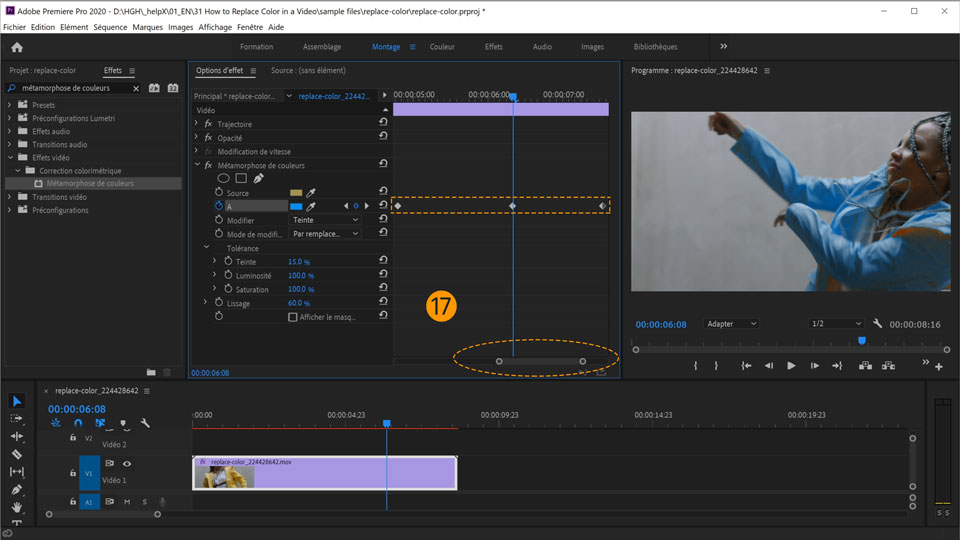This screenshot has width=960, height=540.
Task: Select the Métamorphose de couleurs effect item
Action: click(x=90, y=184)
